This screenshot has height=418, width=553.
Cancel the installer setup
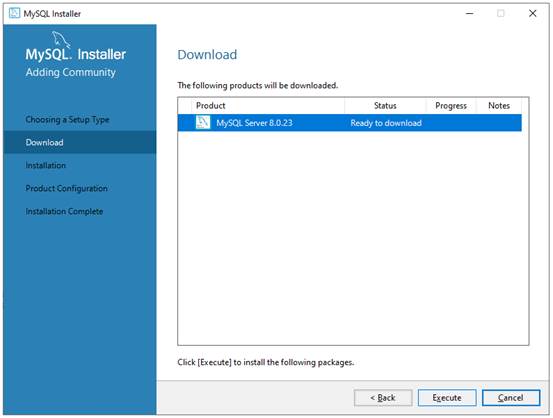511,398
